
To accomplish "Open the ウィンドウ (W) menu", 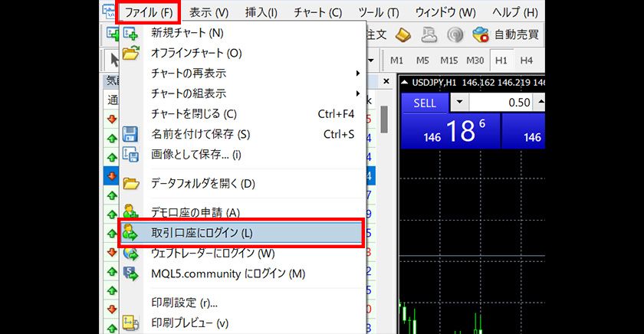I will click(445, 13).
